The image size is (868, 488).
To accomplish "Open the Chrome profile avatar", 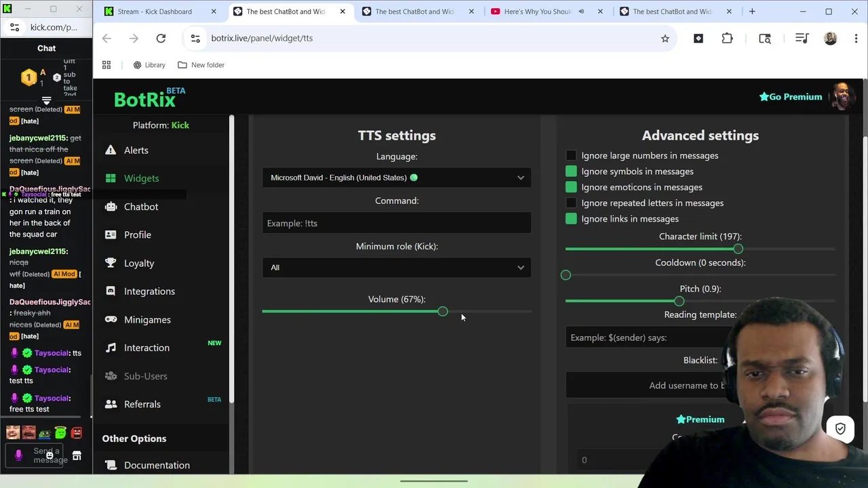I will (x=830, y=39).
